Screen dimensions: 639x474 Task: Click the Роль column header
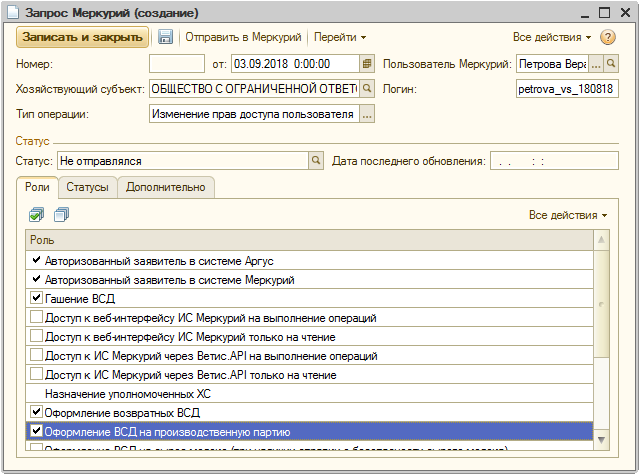tap(309, 240)
